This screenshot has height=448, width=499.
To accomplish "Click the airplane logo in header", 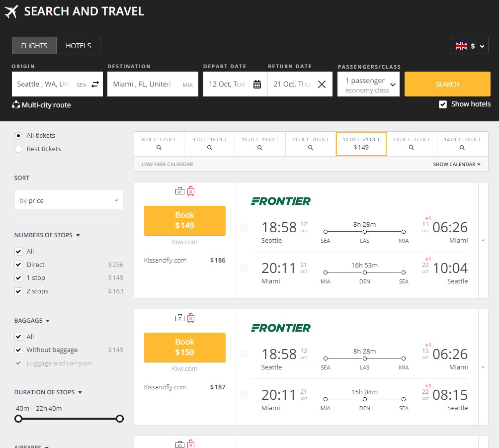I will (x=11, y=11).
